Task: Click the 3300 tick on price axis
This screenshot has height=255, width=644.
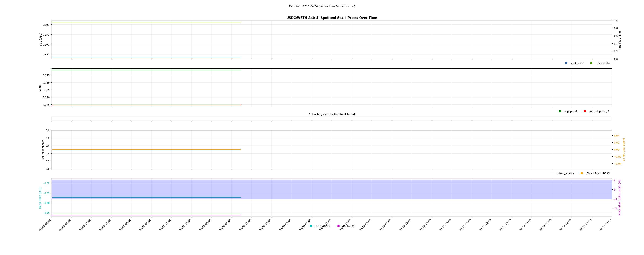Action: point(46,25)
